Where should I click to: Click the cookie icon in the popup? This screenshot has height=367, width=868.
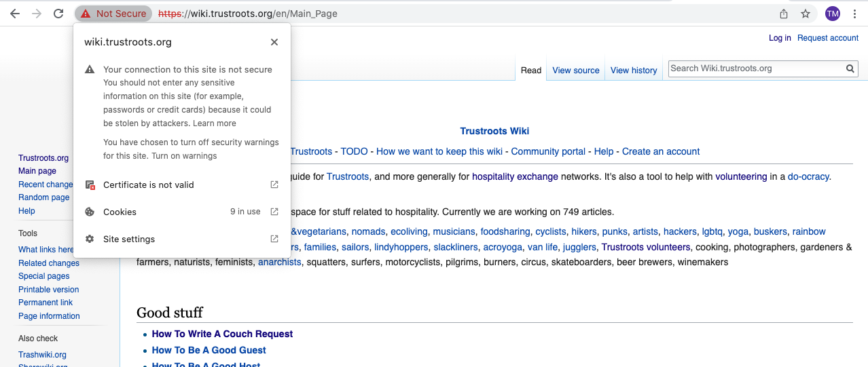90,212
